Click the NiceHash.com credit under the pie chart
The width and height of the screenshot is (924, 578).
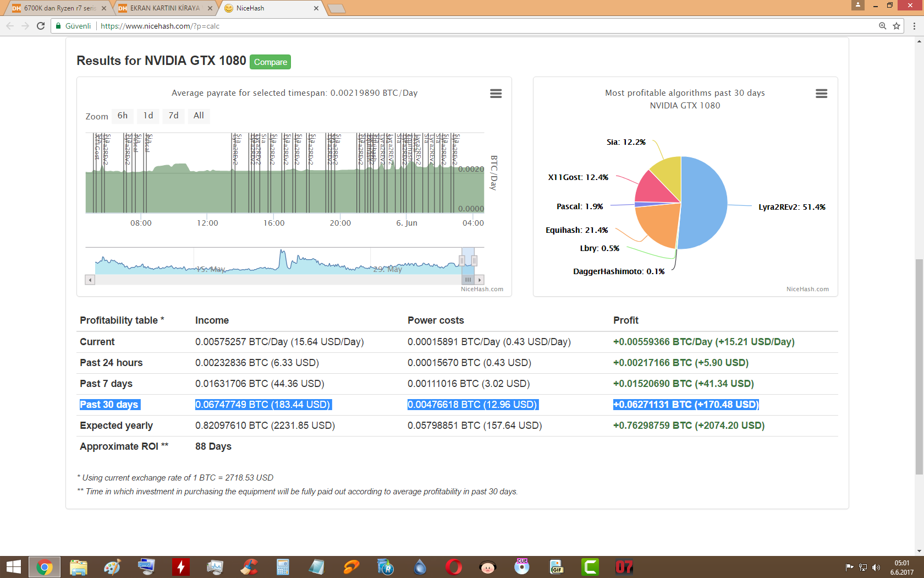click(x=807, y=289)
